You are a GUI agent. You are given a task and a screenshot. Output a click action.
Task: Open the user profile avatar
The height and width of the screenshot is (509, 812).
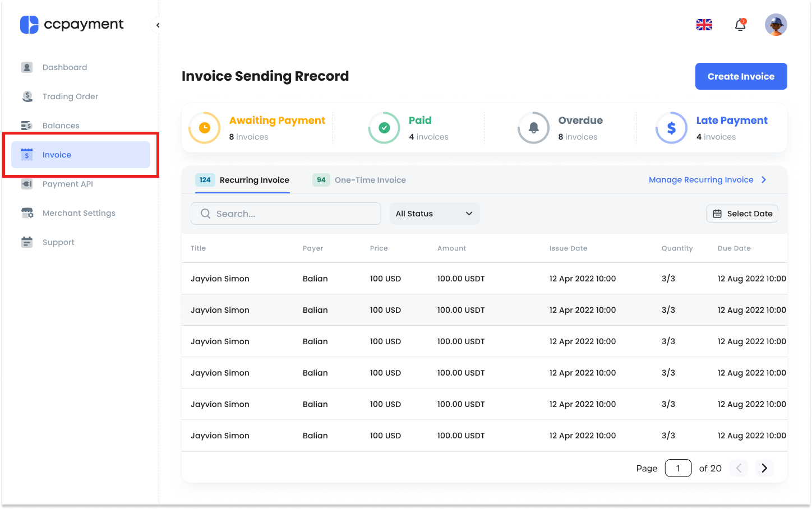[x=776, y=25]
